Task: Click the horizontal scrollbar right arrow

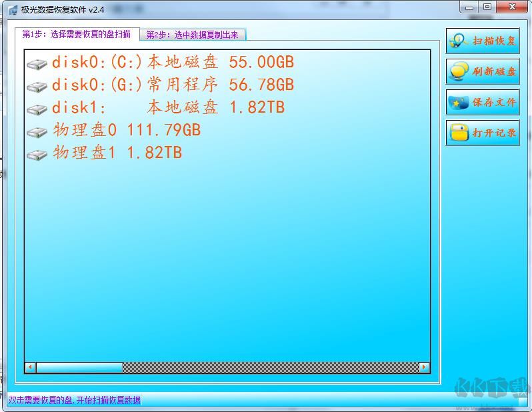Action: (424, 367)
